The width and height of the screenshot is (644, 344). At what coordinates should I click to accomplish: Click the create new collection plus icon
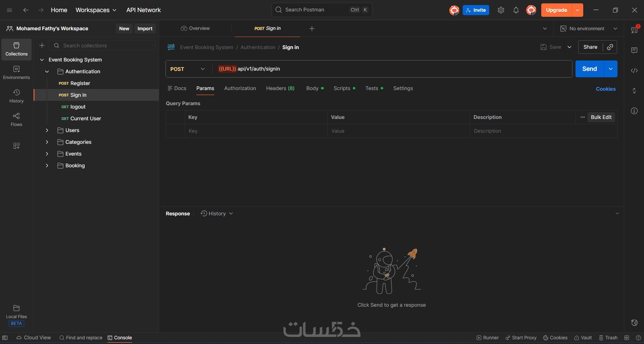[42, 45]
